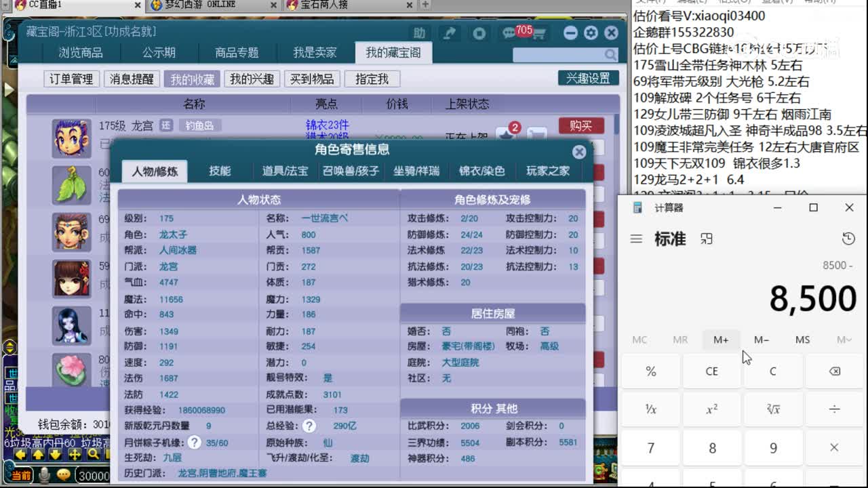Click the yellow left arrow in game toolbar
This screenshot has width=868, height=488.
pyautogui.click(x=20, y=455)
